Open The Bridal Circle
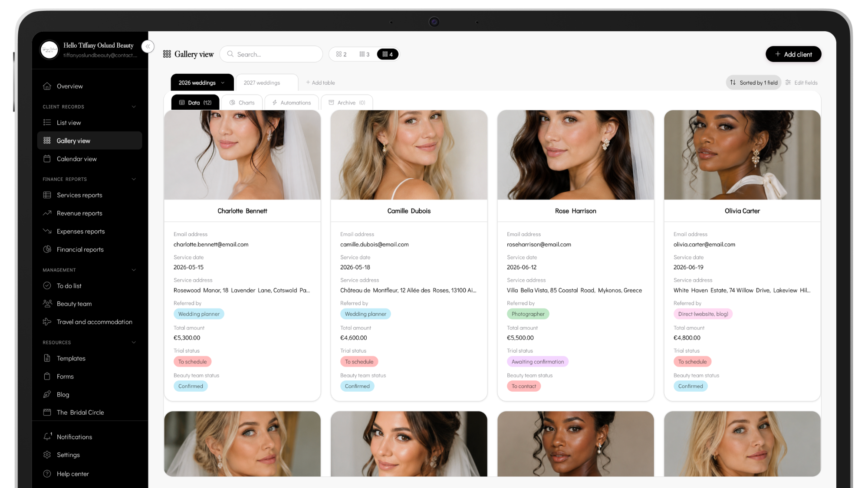The width and height of the screenshot is (868, 488). pyautogui.click(x=89, y=413)
